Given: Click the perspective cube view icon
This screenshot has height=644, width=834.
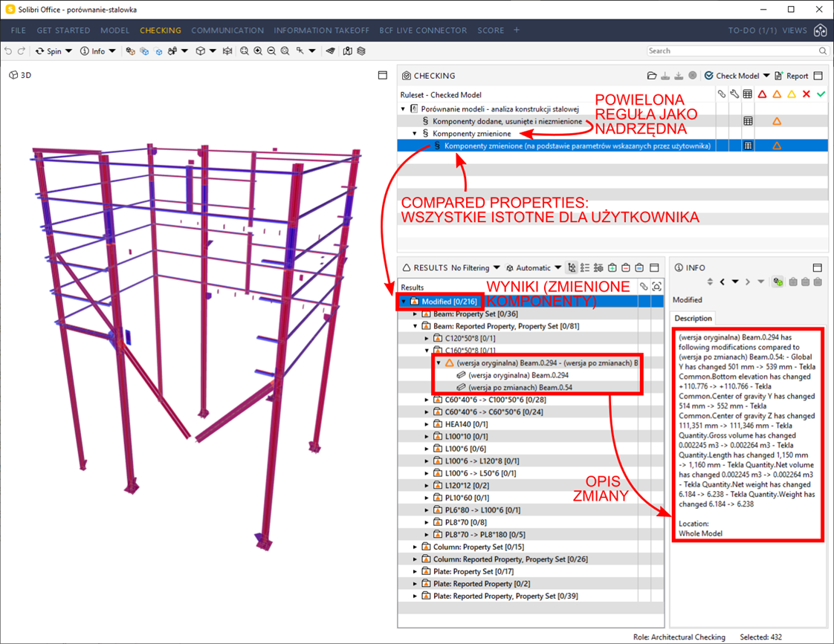Looking at the screenshot, I should coord(201,51).
